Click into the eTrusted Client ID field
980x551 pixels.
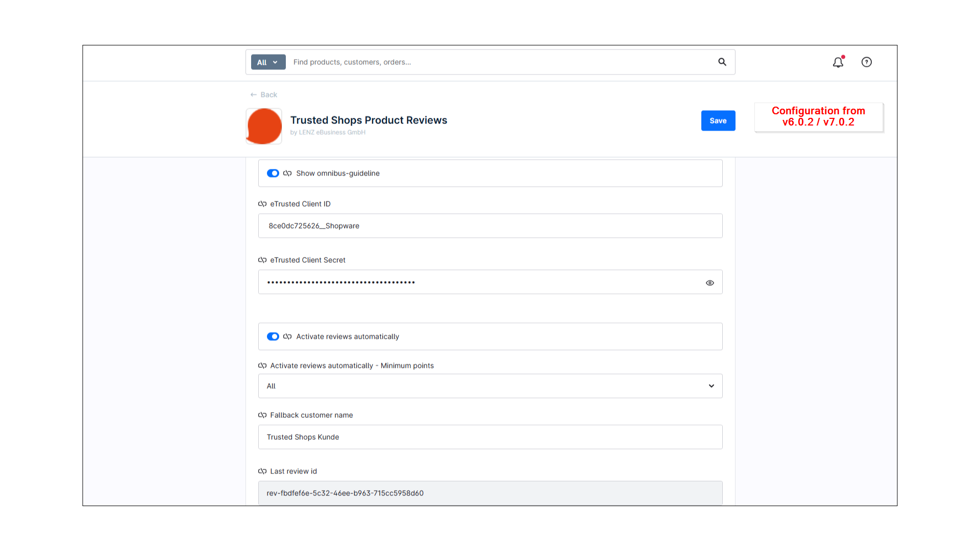pos(491,226)
